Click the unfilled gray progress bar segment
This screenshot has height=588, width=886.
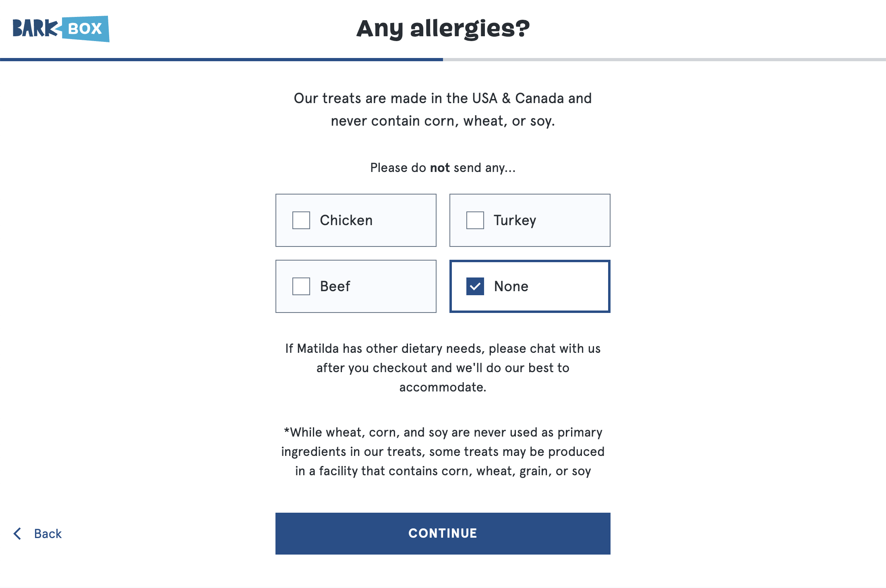pos(664,60)
